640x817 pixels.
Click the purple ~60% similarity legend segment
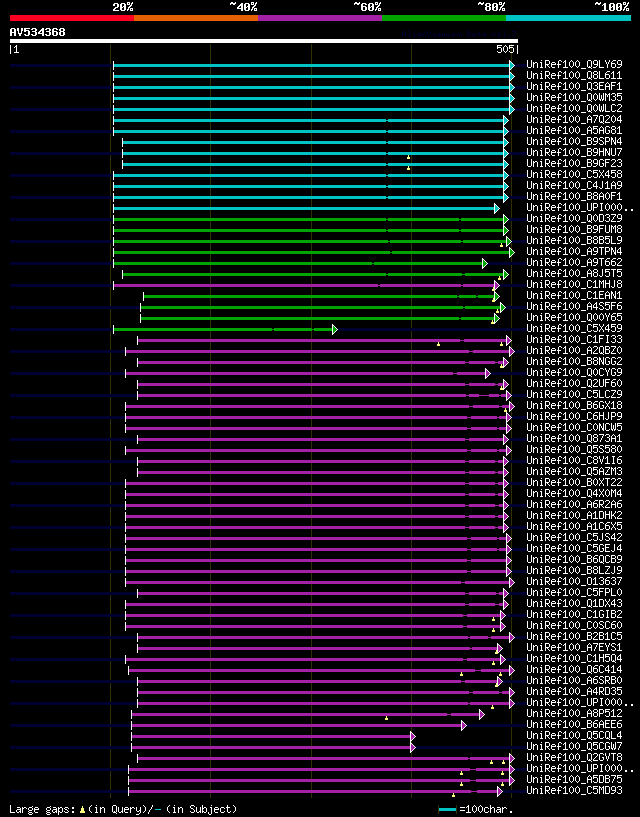pos(320,18)
